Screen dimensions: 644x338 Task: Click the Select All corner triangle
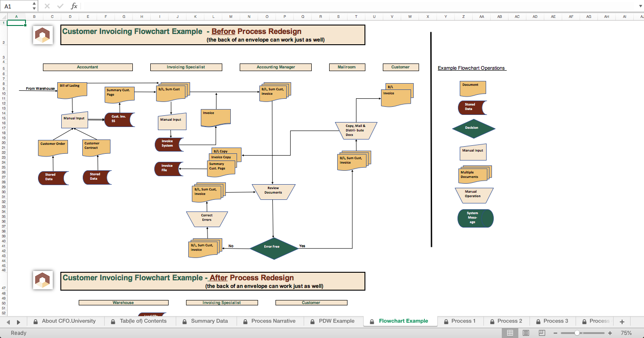(4, 17)
